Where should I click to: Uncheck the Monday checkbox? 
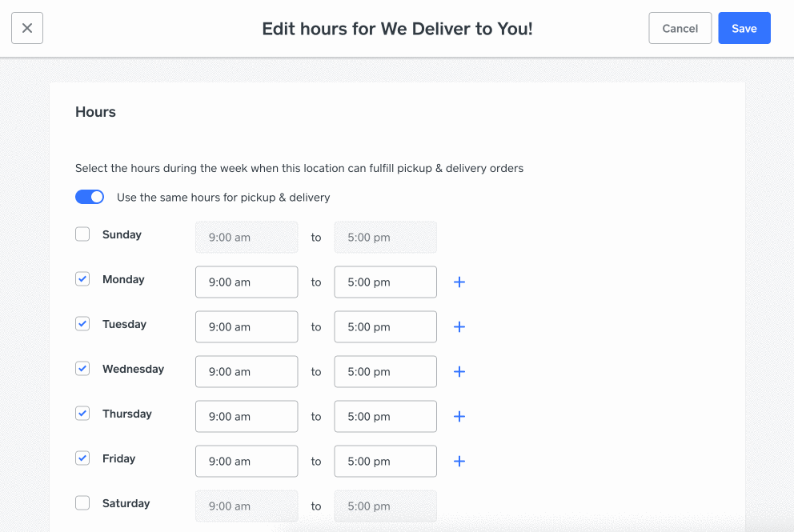pyautogui.click(x=82, y=279)
